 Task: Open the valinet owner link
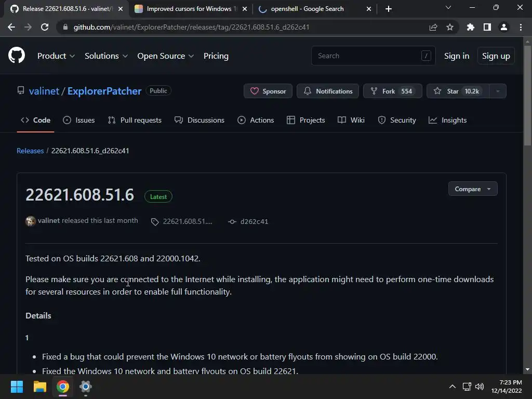tap(44, 91)
